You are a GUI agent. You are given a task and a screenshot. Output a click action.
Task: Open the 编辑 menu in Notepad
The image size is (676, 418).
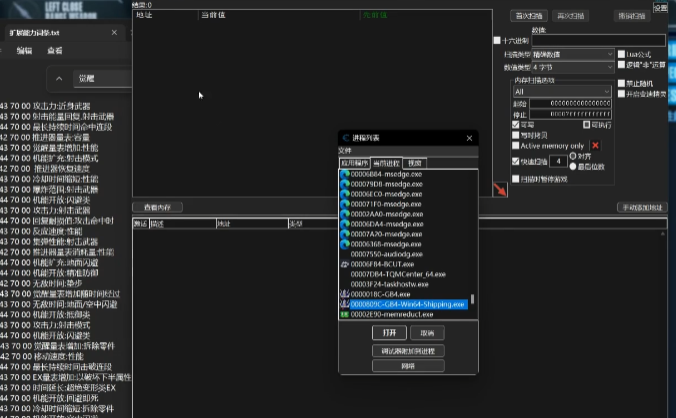click(x=24, y=50)
